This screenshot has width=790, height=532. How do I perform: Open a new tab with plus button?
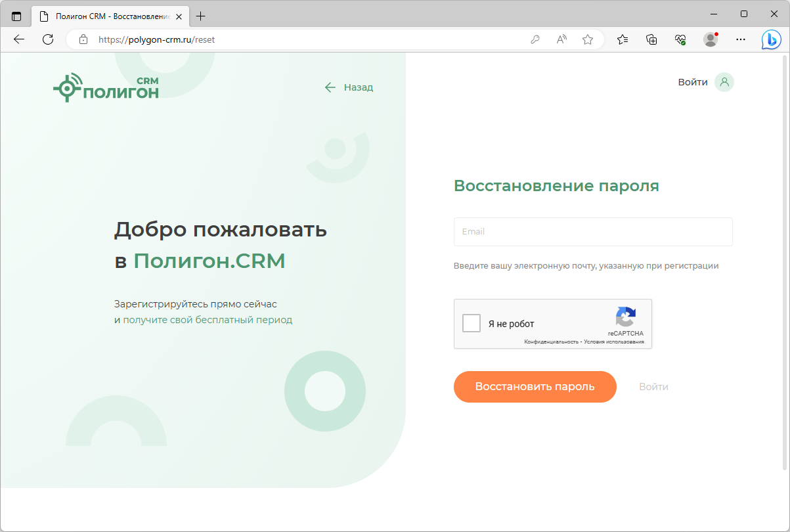click(201, 16)
